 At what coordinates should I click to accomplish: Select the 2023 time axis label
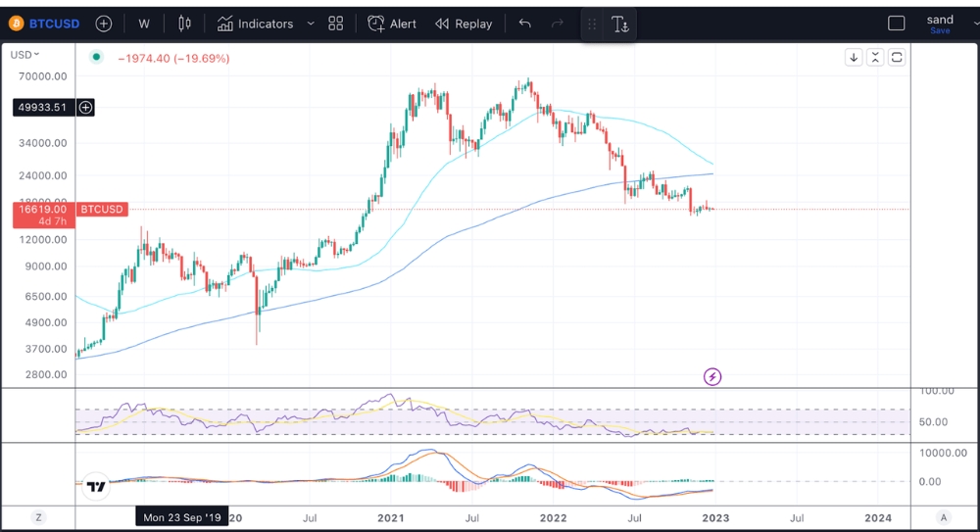tap(715, 517)
